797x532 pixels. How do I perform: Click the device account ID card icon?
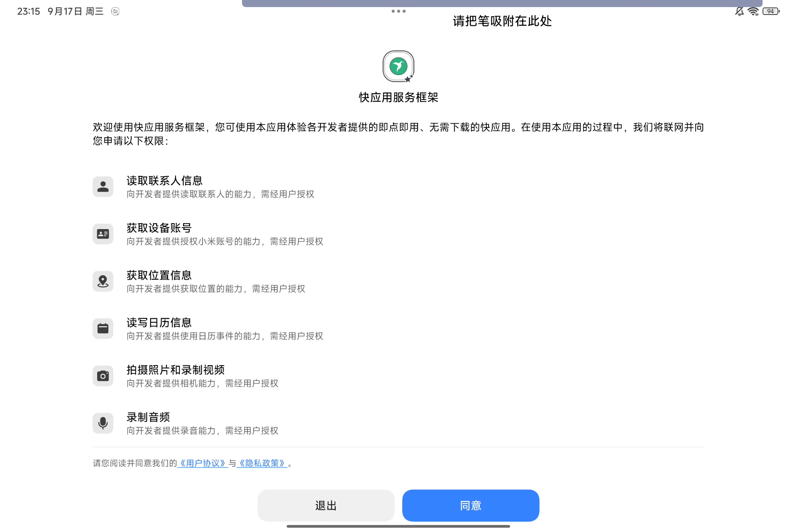point(103,234)
